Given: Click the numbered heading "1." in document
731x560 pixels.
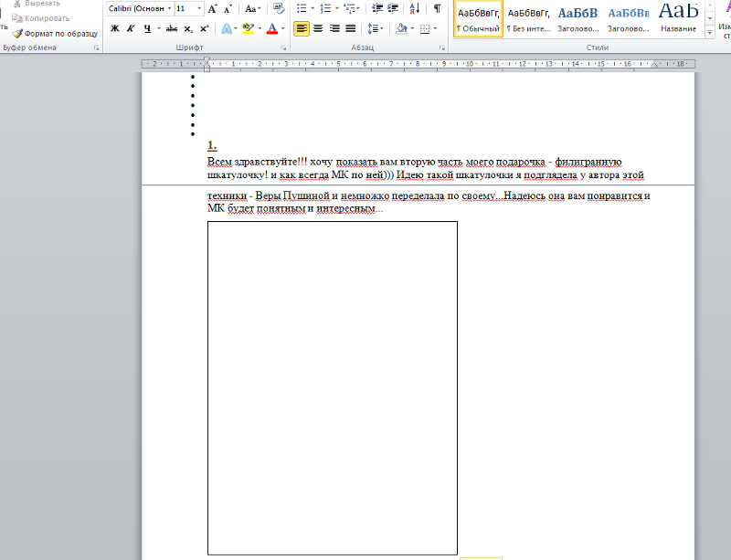Looking at the screenshot, I should (212, 145).
